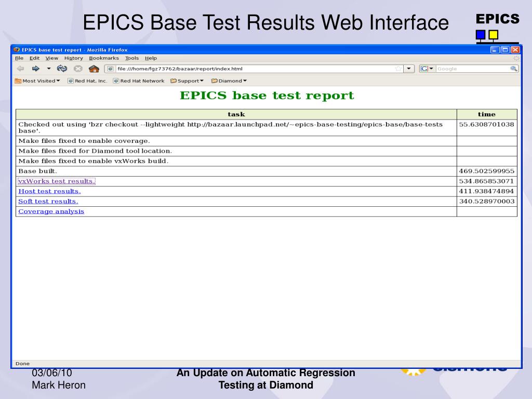This screenshot has width=532, height=399.
Task: Open the Red Hat Network bookmark
Action: (139, 81)
